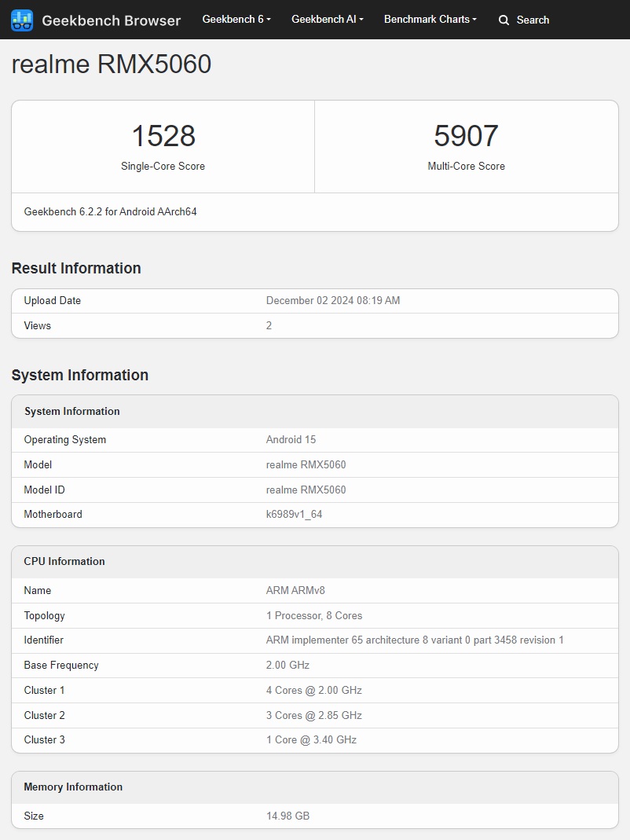This screenshot has width=630, height=840.
Task: Click the December 02 2024 upload date value
Action: click(333, 301)
